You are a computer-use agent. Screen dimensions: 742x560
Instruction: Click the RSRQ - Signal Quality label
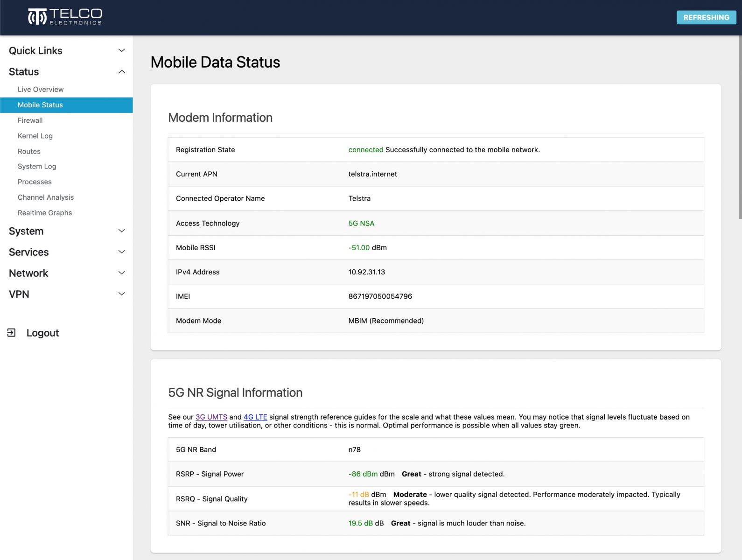[x=211, y=498]
